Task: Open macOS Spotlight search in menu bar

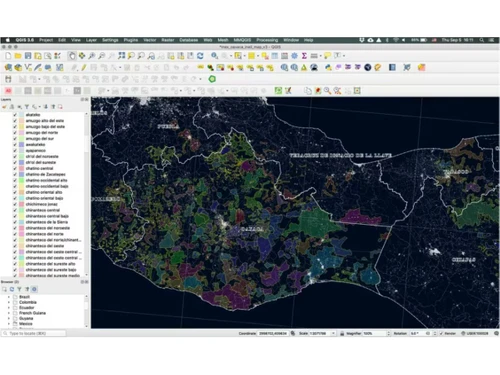Action: [x=482, y=40]
